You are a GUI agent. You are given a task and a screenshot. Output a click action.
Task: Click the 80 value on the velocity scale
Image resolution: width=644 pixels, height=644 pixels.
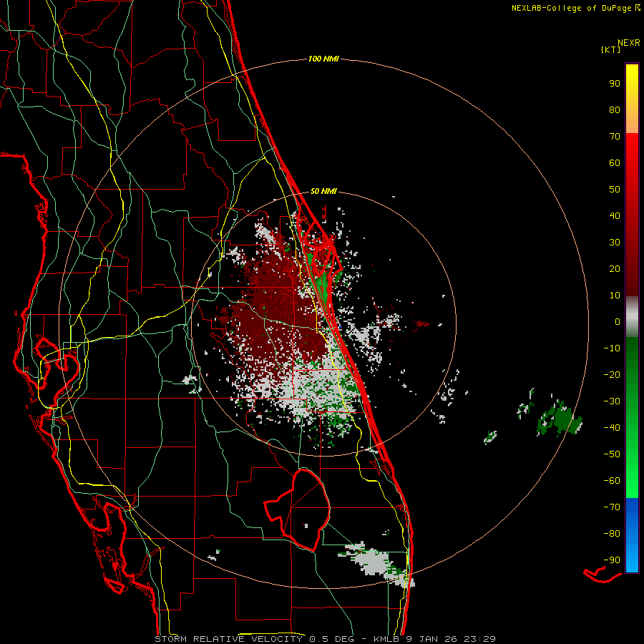pos(615,109)
